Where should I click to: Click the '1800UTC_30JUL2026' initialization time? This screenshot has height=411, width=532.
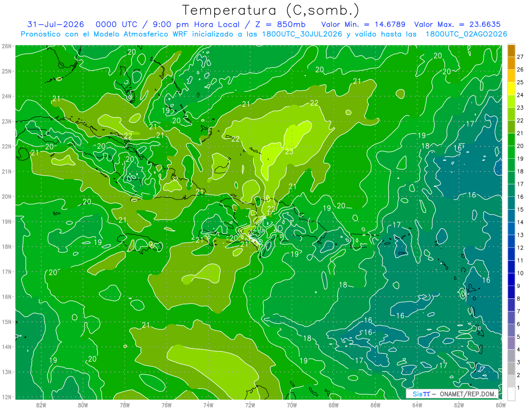(302, 34)
